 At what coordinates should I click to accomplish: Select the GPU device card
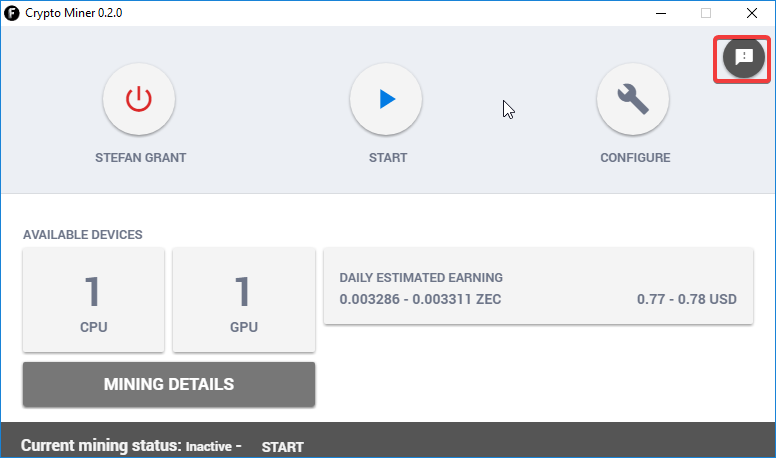tap(244, 300)
